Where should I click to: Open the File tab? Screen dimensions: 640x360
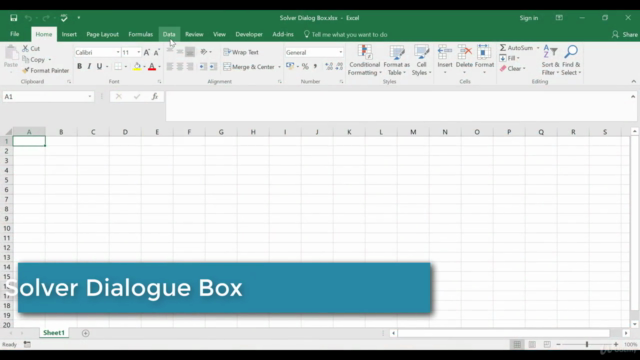coord(15,34)
